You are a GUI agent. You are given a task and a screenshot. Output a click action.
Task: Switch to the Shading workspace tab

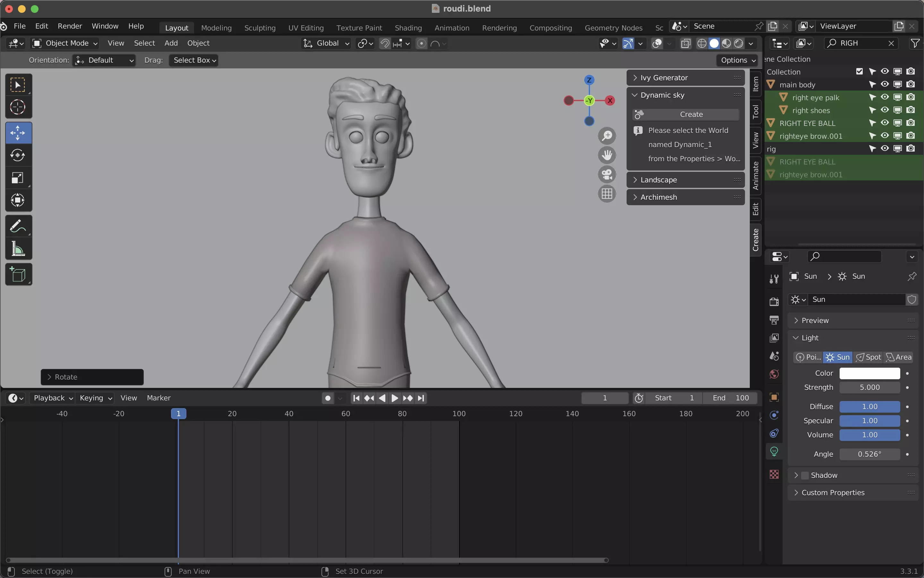[x=408, y=28]
